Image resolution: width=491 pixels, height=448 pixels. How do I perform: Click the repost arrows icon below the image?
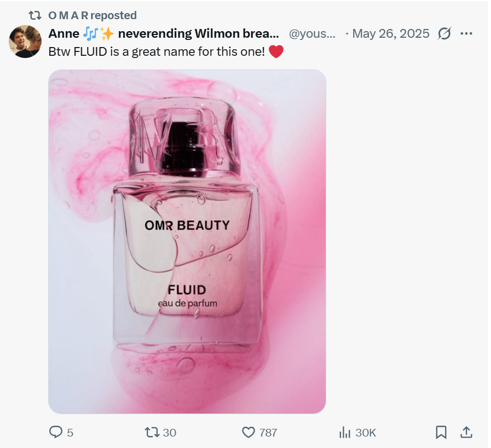152,432
